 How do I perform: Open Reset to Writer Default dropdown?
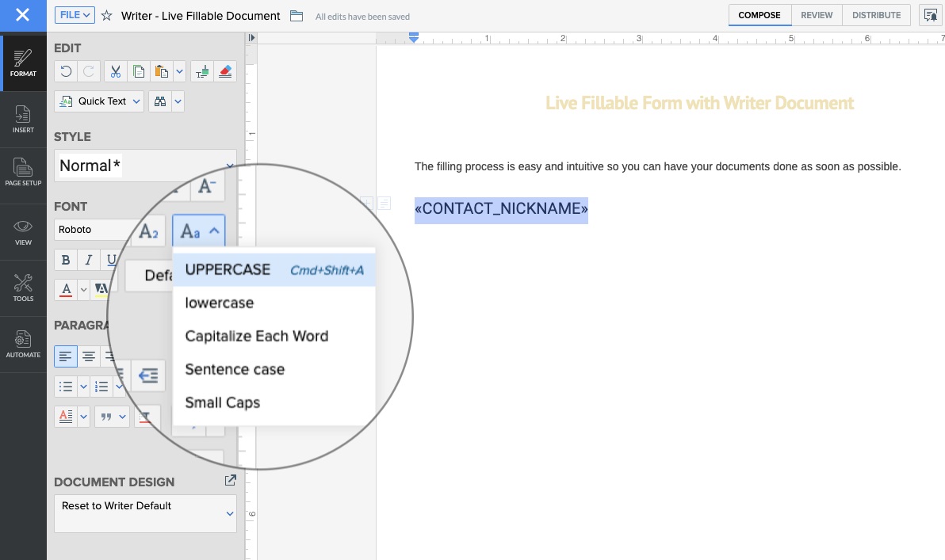click(x=145, y=513)
